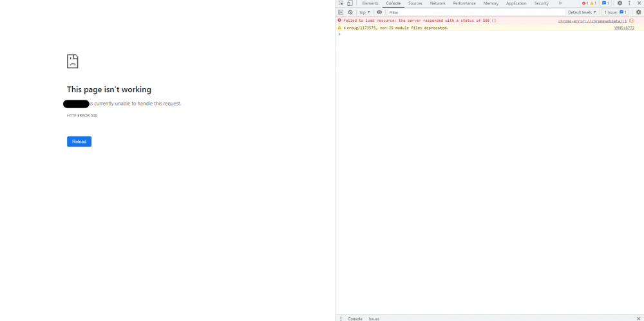
Task: Open the top JavaScript context dropdown
Action: click(x=365, y=12)
